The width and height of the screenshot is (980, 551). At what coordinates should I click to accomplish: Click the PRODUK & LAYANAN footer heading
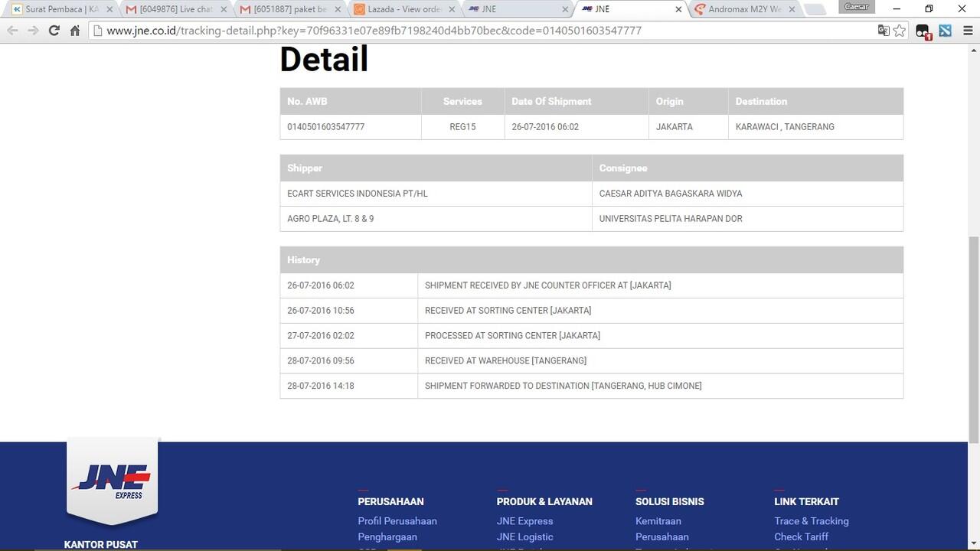[544, 502]
